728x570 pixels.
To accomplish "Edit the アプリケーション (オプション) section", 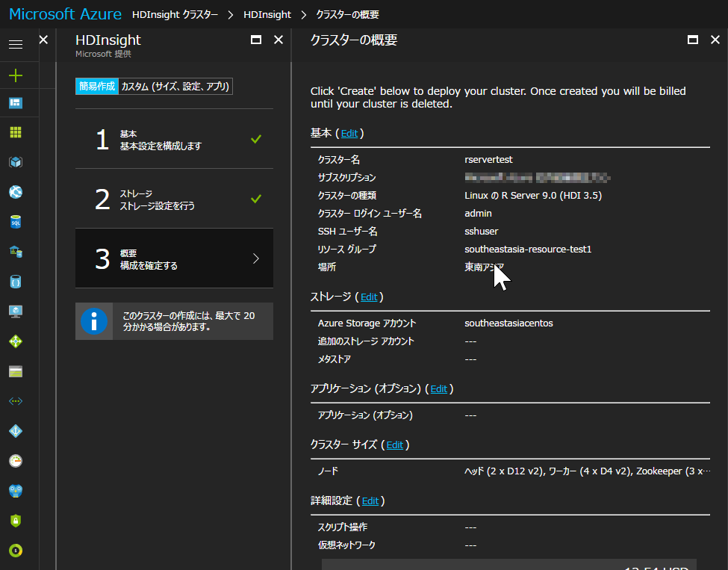I will coord(439,389).
